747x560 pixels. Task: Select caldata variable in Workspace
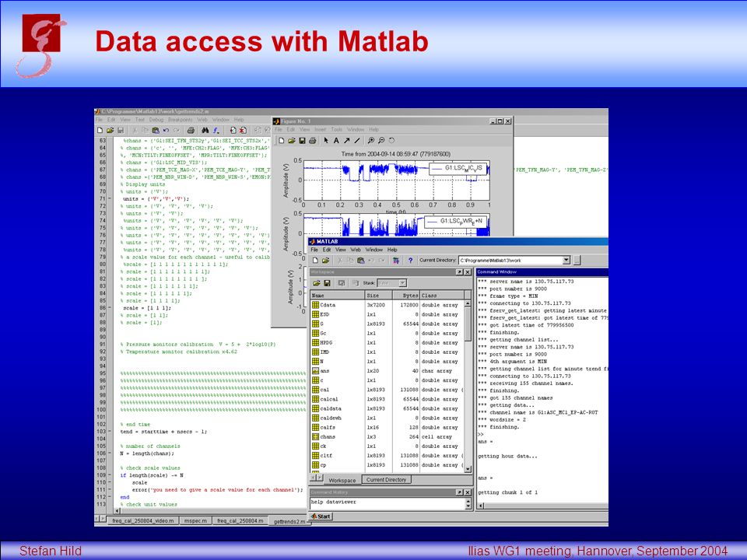tap(387, 408)
